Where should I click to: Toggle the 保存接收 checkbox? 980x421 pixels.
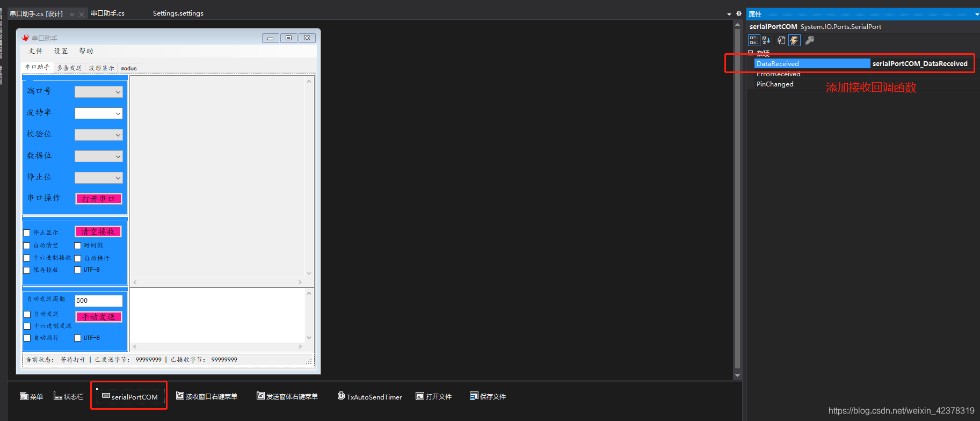point(27,270)
